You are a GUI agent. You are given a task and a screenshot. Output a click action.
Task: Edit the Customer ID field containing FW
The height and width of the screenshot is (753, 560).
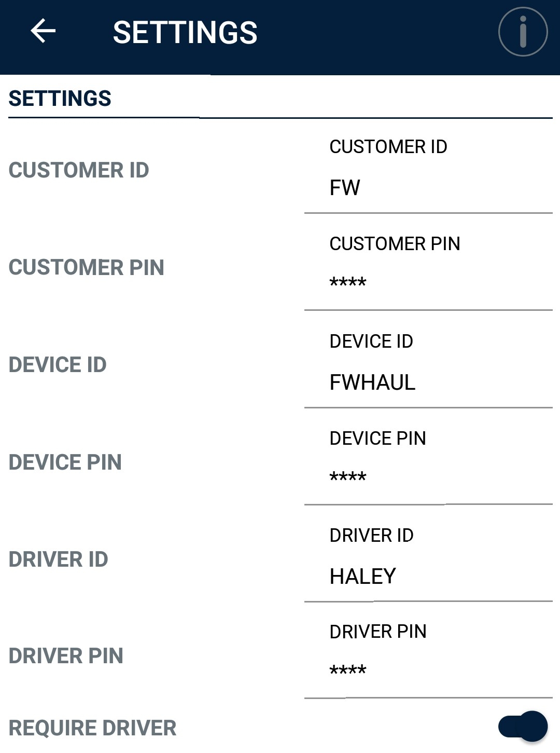point(428,188)
